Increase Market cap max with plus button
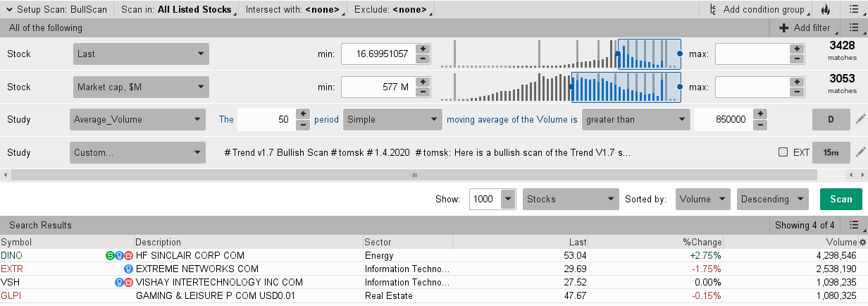Image resolution: width=868 pixels, height=306 pixels. click(797, 82)
